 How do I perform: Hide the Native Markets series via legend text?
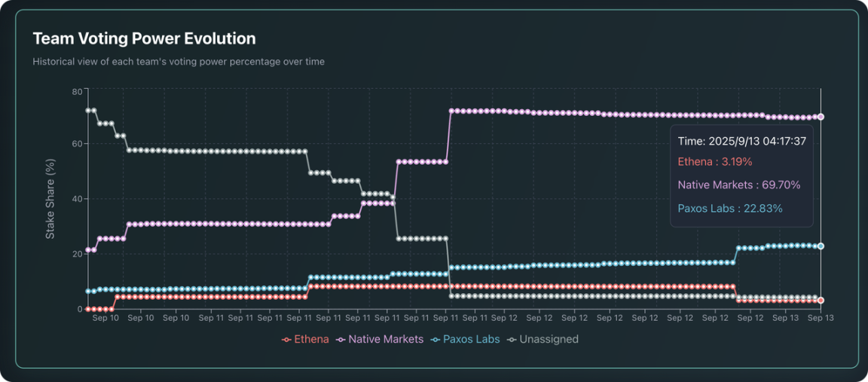click(x=386, y=340)
